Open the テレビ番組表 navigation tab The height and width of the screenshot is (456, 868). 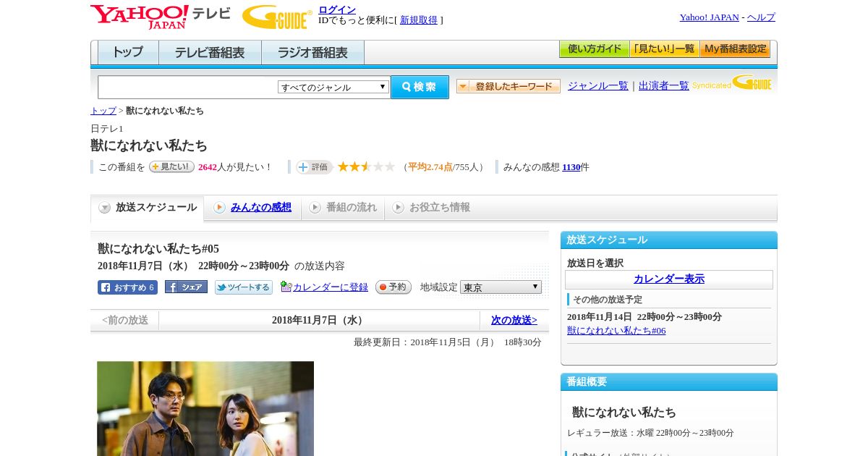(x=210, y=53)
